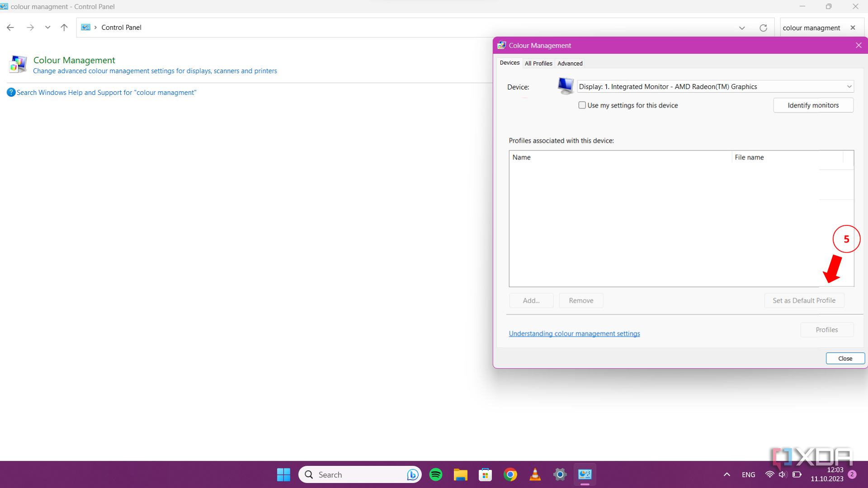This screenshot has width=868, height=488.
Task: Open the Advanced tab
Action: pyautogui.click(x=570, y=63)
